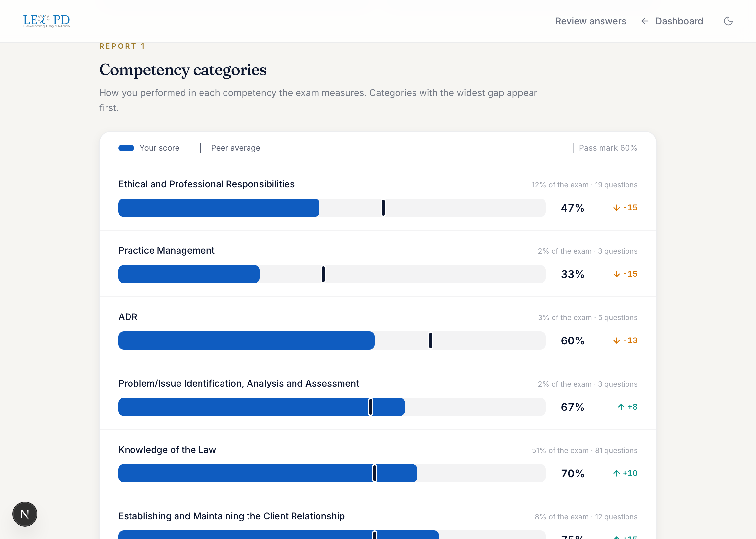
Task: Open the Review answers page
Action: coord(590,21)
